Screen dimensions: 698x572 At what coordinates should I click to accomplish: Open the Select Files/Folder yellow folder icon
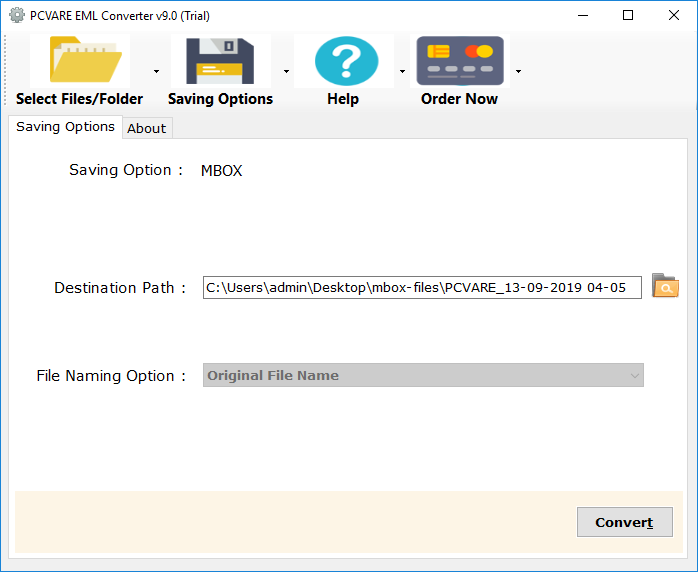85,60
